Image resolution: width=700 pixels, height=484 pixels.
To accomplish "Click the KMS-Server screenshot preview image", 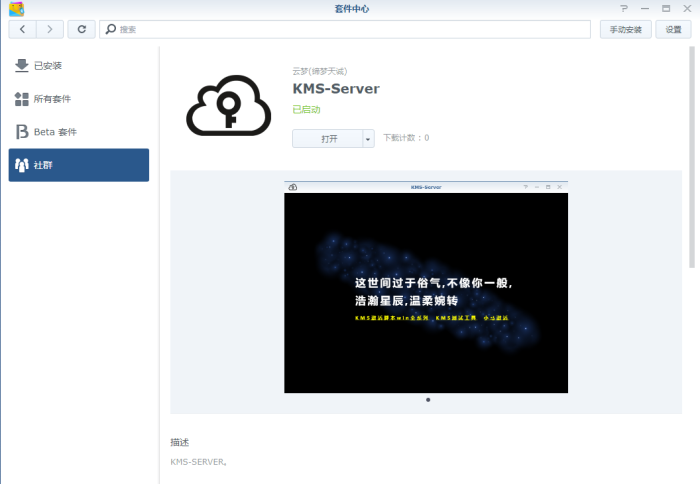I will click(426, 287).
